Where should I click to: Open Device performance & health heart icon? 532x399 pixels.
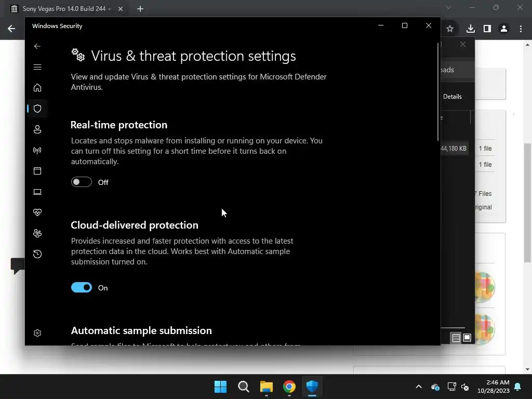(37, 212)
